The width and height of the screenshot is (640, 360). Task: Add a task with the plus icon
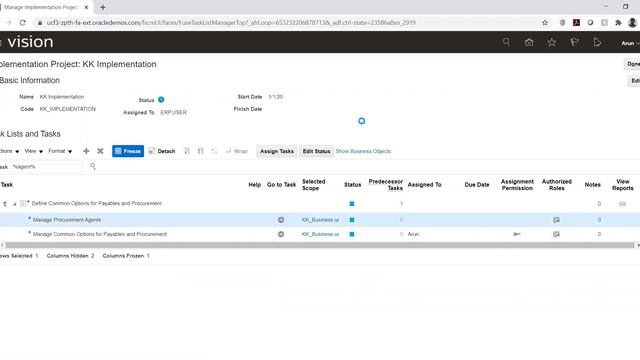[x=86, y=151]
